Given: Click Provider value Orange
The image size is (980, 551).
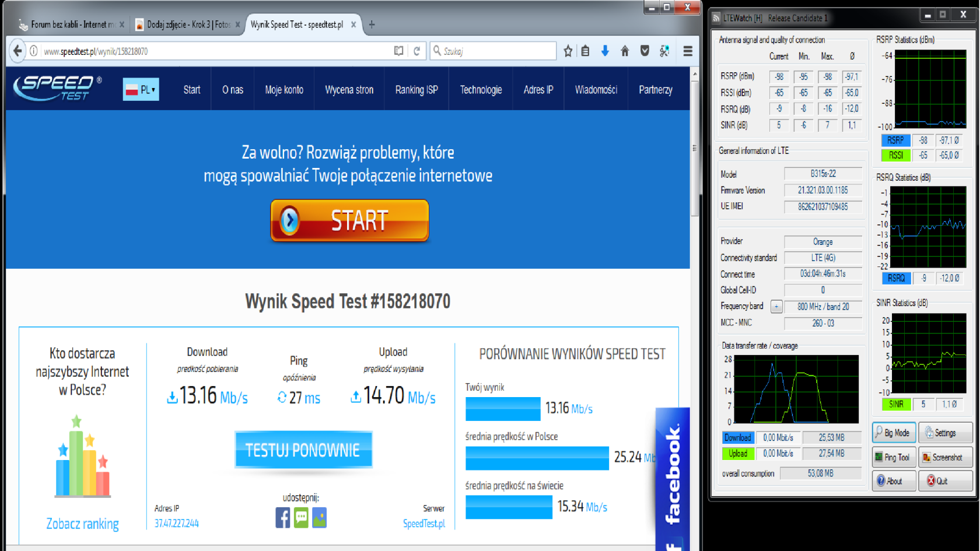Looking at the screenshot, I should (x=823, y=241).
